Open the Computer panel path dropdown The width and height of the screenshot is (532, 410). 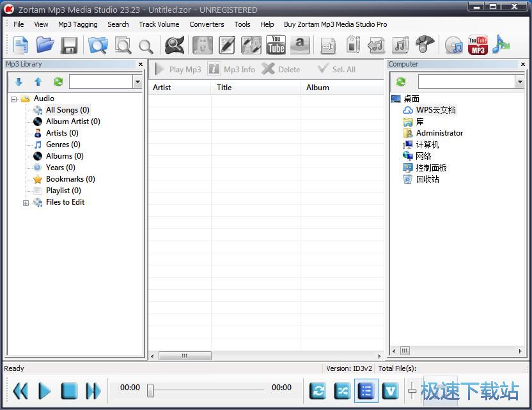(x=519, y=82)
